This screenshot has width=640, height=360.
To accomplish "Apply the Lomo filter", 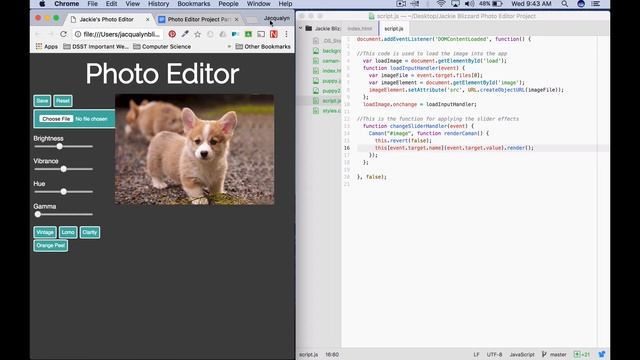I will pyautogui.click(x=68, y=232).
